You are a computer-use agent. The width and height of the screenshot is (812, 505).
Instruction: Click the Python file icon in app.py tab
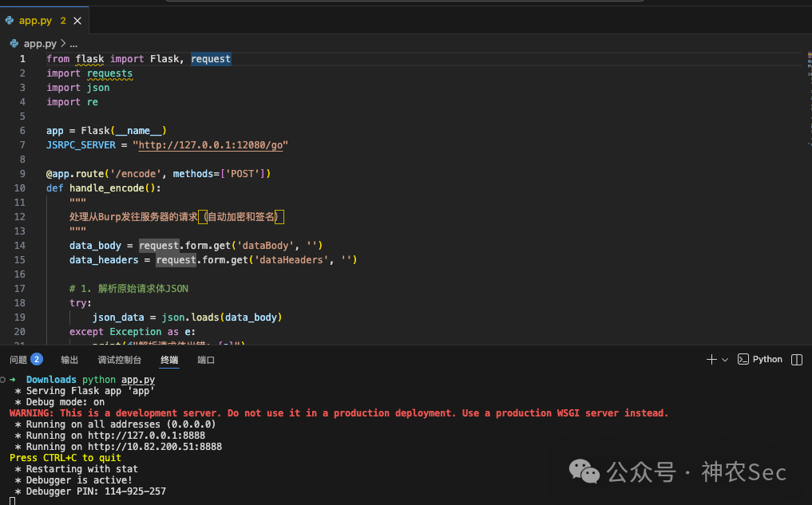coord(10,21)
